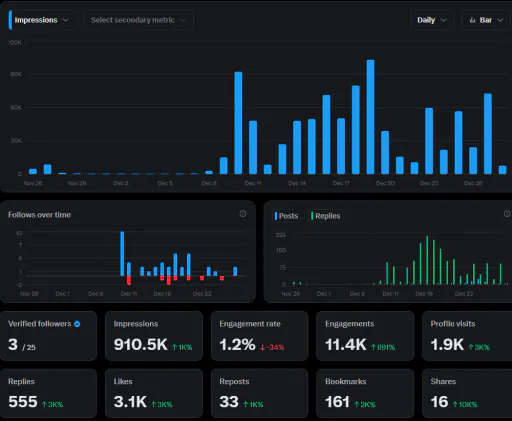This screenshot has height=421, width=512.
Task: Click the bar chart icon beside Bar
Action: point(472,20)
